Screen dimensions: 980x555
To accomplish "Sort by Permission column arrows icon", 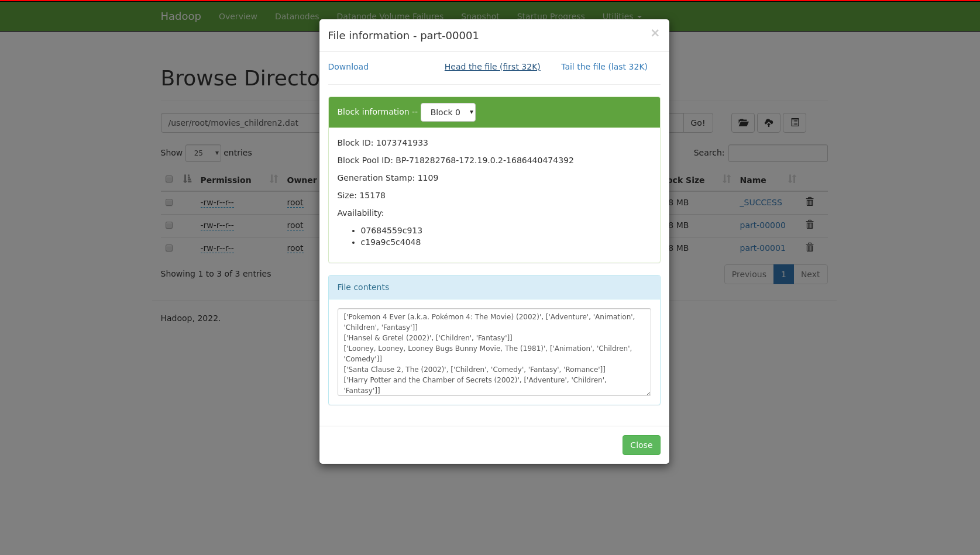I will click(274, 179).
